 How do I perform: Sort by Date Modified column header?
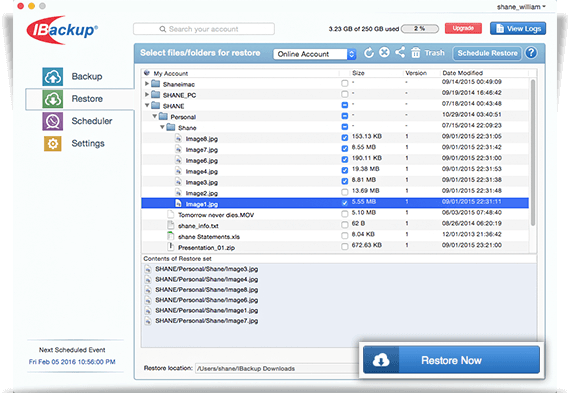pyautogui.click(x=462, y=73)
